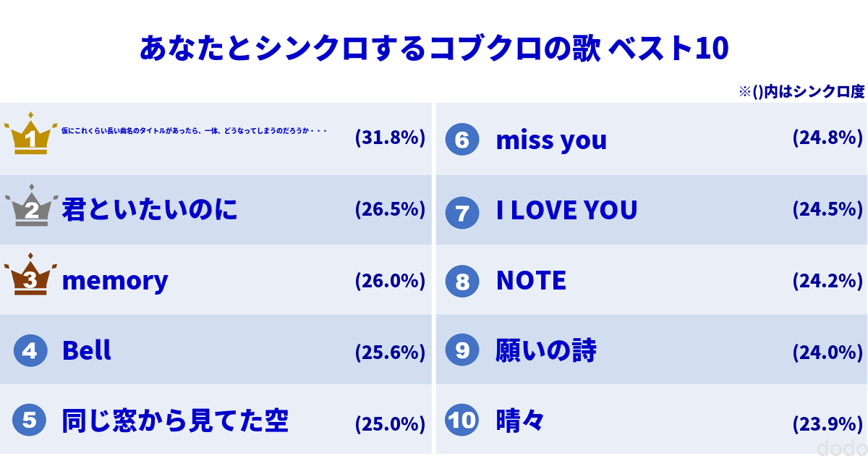The image size is (868, 456).
Task: Select the number 10 circle badge
Action: click(x=462, y=421)
